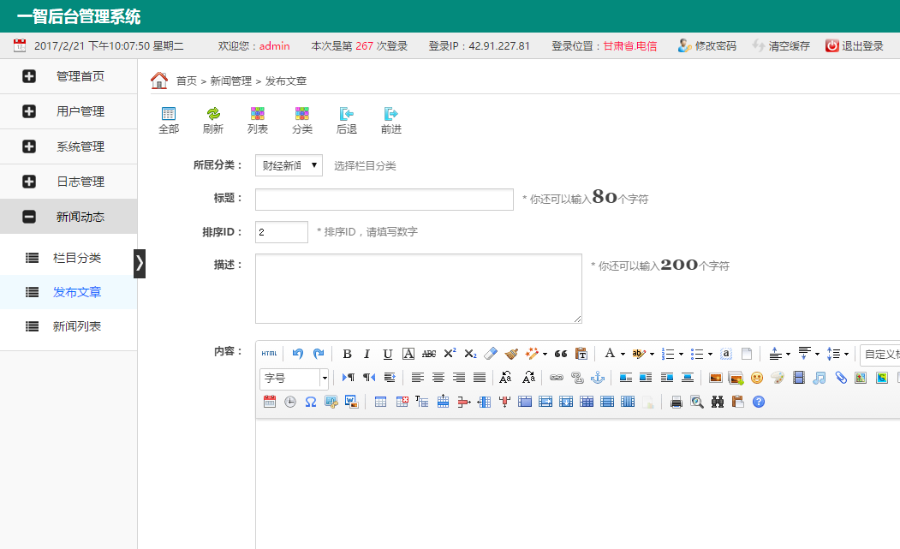
Task: Go forward with 前进 button
Action: (391, 121)
